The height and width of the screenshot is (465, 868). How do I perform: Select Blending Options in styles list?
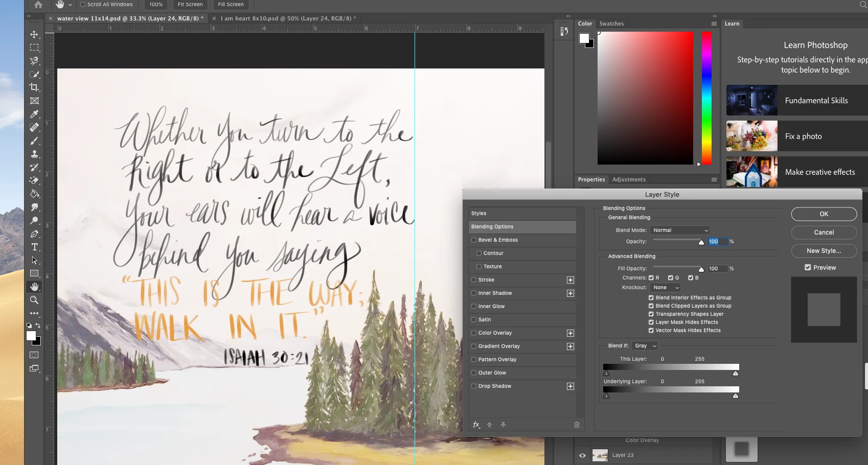pos(522,227)
